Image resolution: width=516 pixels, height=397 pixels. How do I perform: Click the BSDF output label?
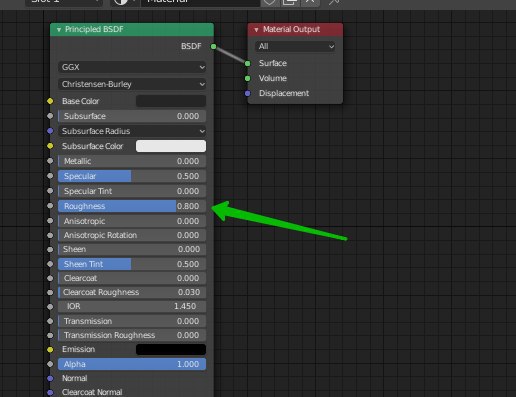coord(191,46)
